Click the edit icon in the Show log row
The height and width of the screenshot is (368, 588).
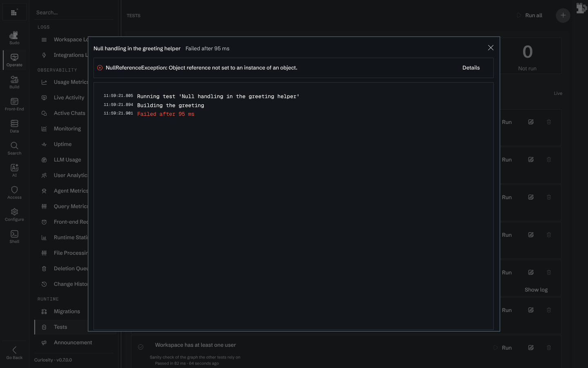[531, 272]
